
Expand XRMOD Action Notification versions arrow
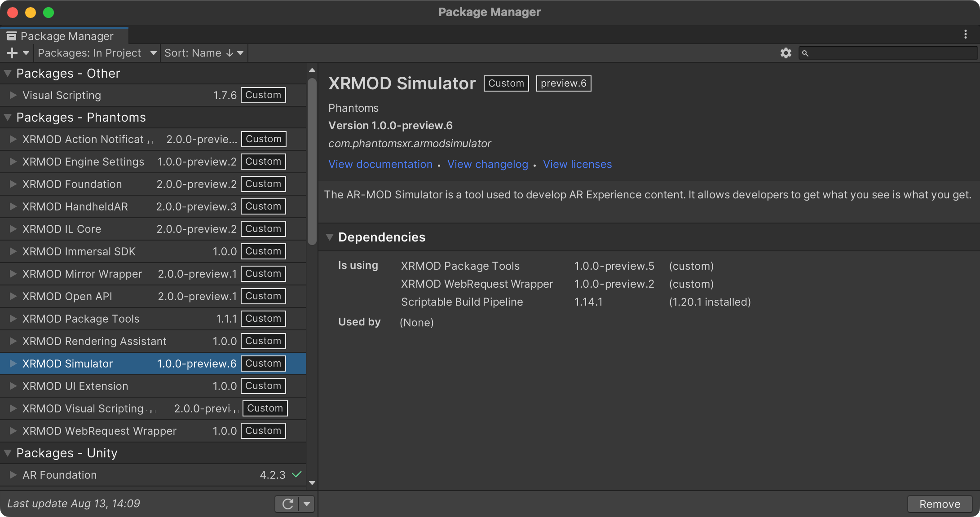(x=13, y=139)
